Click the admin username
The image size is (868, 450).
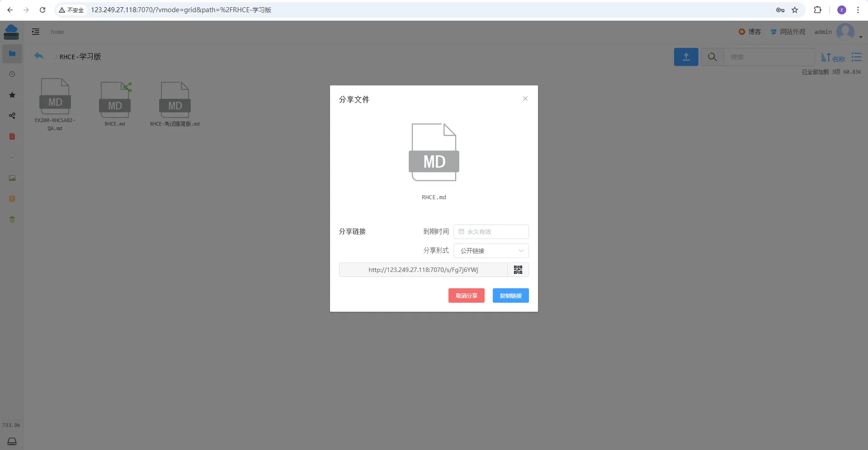(823, 32)
